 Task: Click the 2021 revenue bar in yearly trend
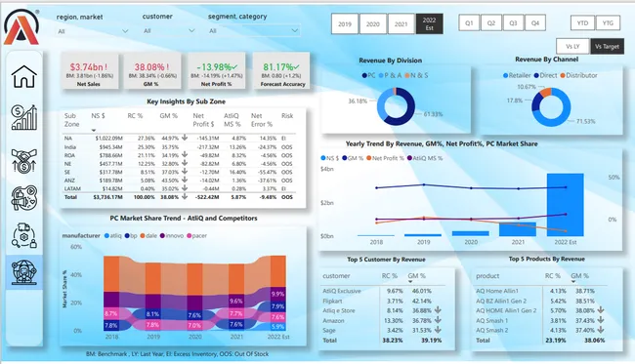point(518,229)
